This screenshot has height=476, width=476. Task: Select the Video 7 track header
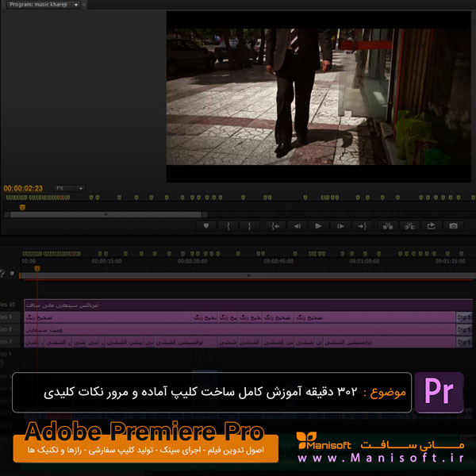(x=10, y=342)
